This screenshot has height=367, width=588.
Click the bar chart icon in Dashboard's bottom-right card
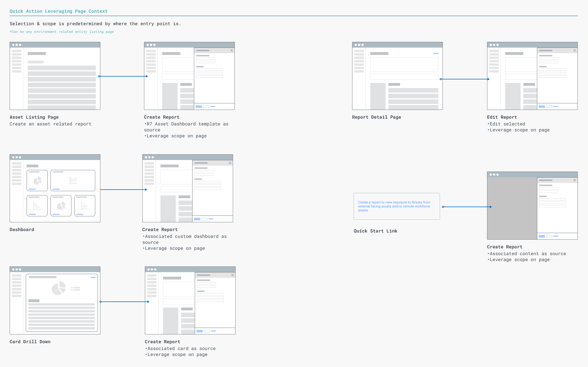[85, 206]
